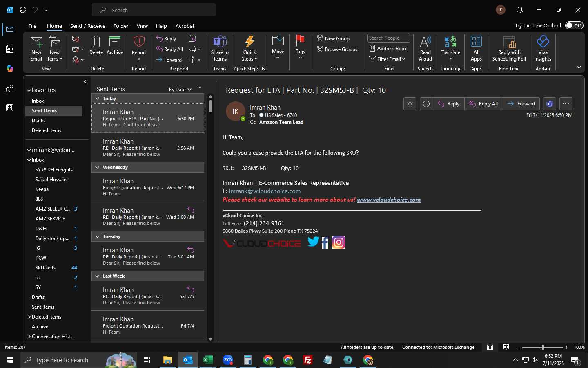Open the www.vcloudchoice.com link
Viewport: 588px width, 368px height.
(x=389, y=200)
